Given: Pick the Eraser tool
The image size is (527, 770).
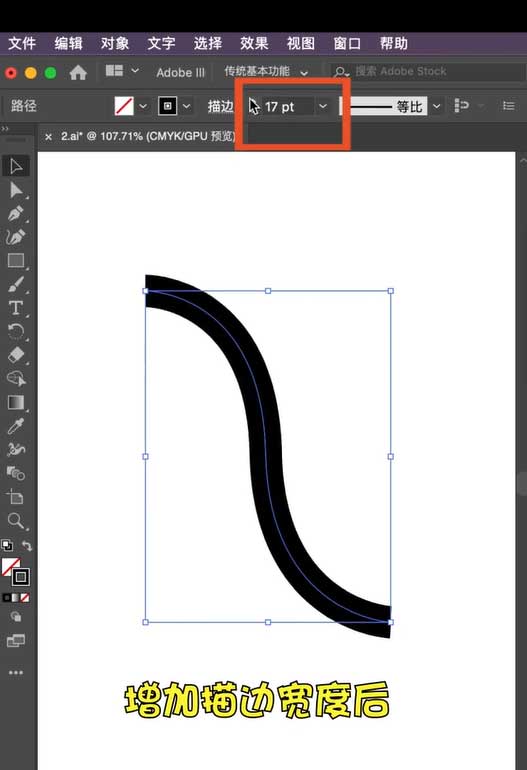Looking at the screenshot, I should (x=16, y=355).
